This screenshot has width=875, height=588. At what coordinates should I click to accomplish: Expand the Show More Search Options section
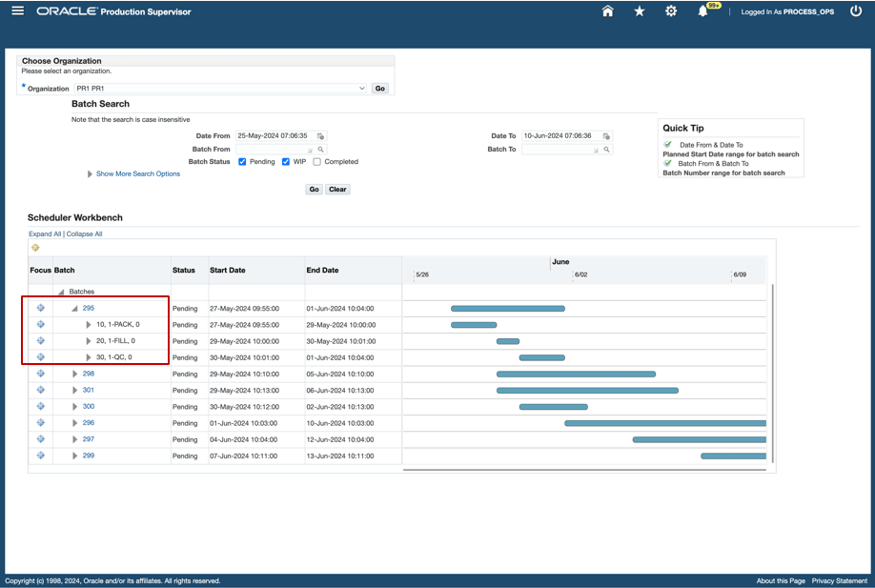(138, 174)
